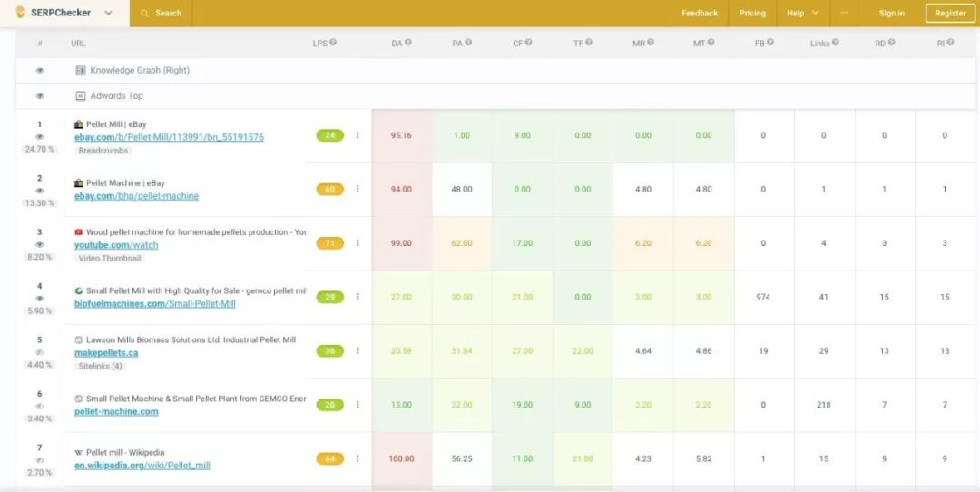Click the orange LPS 71 badge
Viewport: 980px width, 492px height.
coord(330,243)
